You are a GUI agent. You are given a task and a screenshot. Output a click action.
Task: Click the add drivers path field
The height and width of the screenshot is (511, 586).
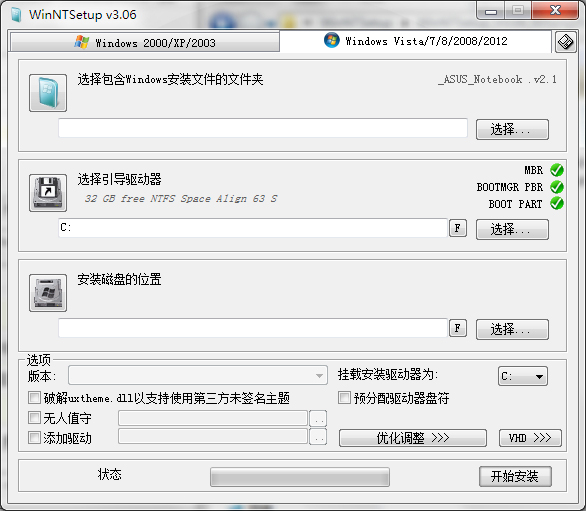click(213, 436)
